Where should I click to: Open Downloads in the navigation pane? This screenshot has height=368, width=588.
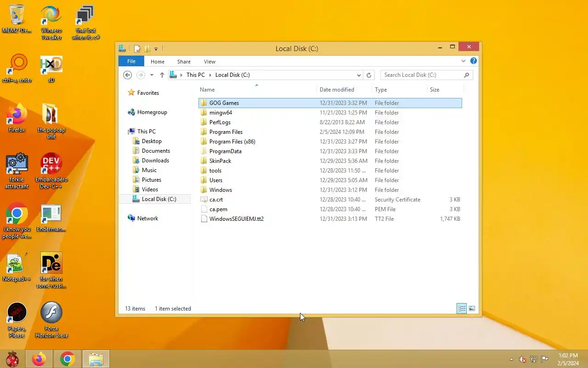point(151,161)
